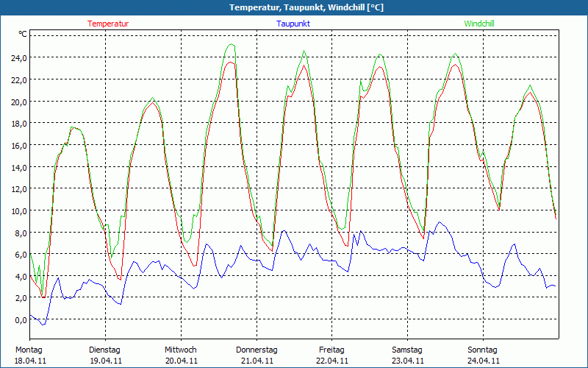Click the 8,0 y-axis value
The width and height of the screenshot is (588, 368).
pyautogui.click(x=21, y=233)
